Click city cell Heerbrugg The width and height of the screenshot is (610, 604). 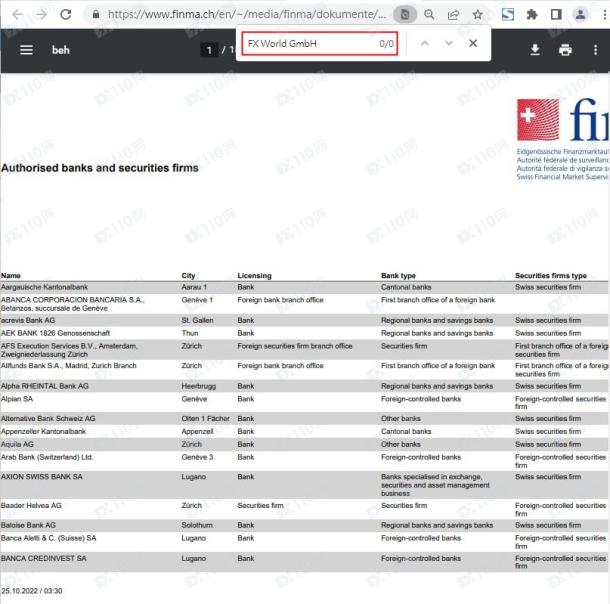click(x=199, y=386)
